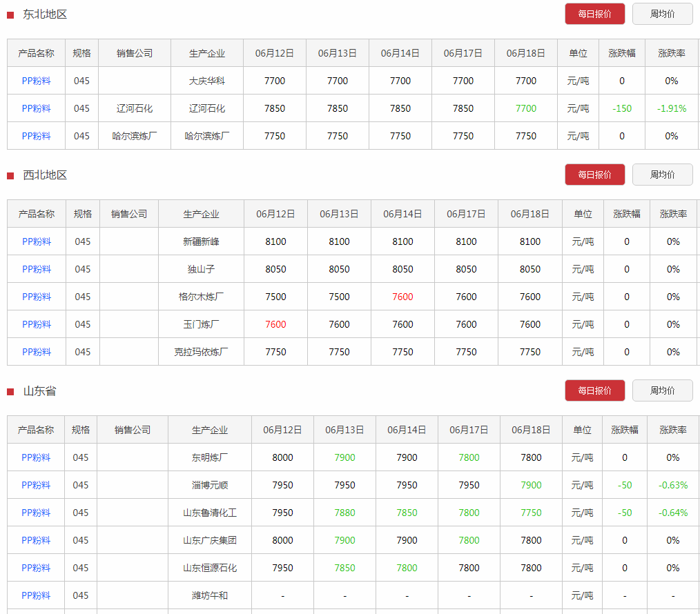Click red 7600 price in 格尔木炼厂 row

(x=402, y=297)
